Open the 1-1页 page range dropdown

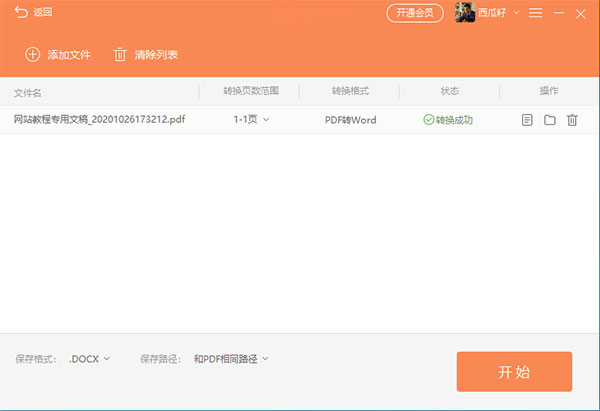pos(251,119)
